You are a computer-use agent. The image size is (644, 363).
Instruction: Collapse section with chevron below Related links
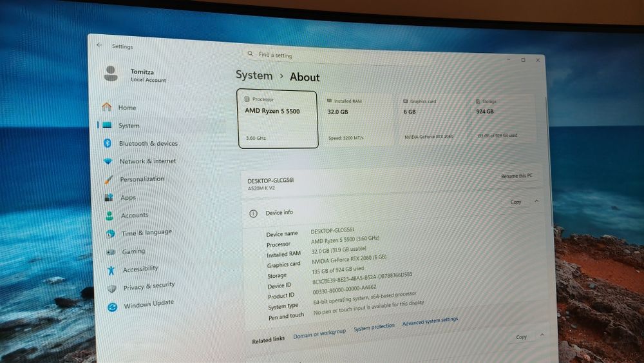[542, 335]
